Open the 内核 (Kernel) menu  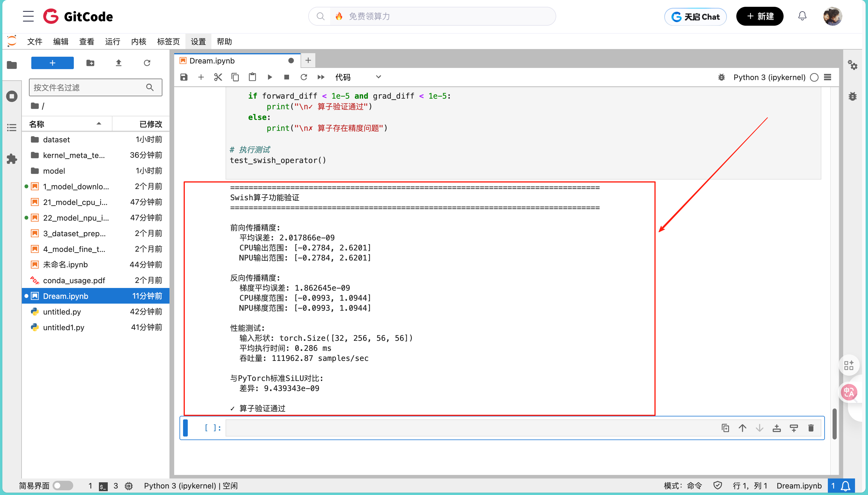pos(138,41)
